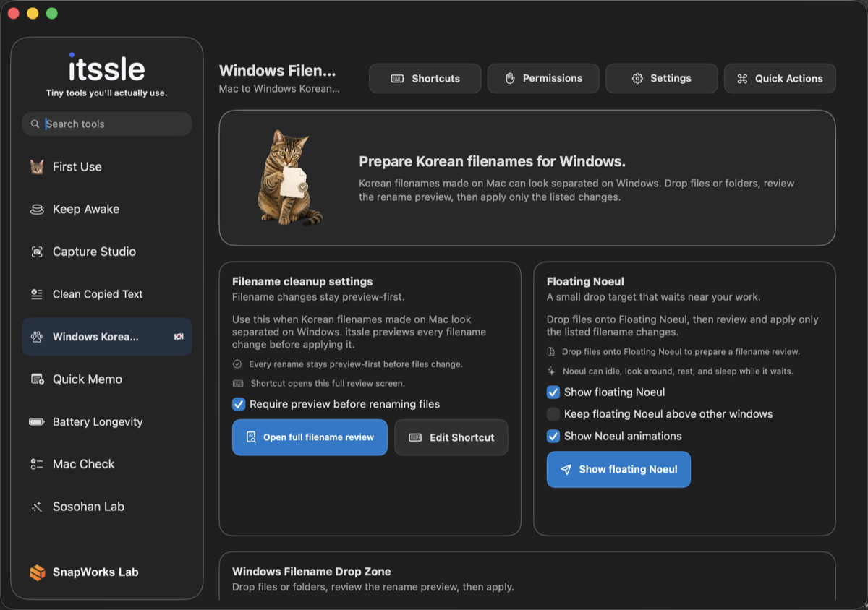This screenshot has height=610, width=868.
Task: Click the Windows Filename Drop Zone heading
Action: point(312,572)
